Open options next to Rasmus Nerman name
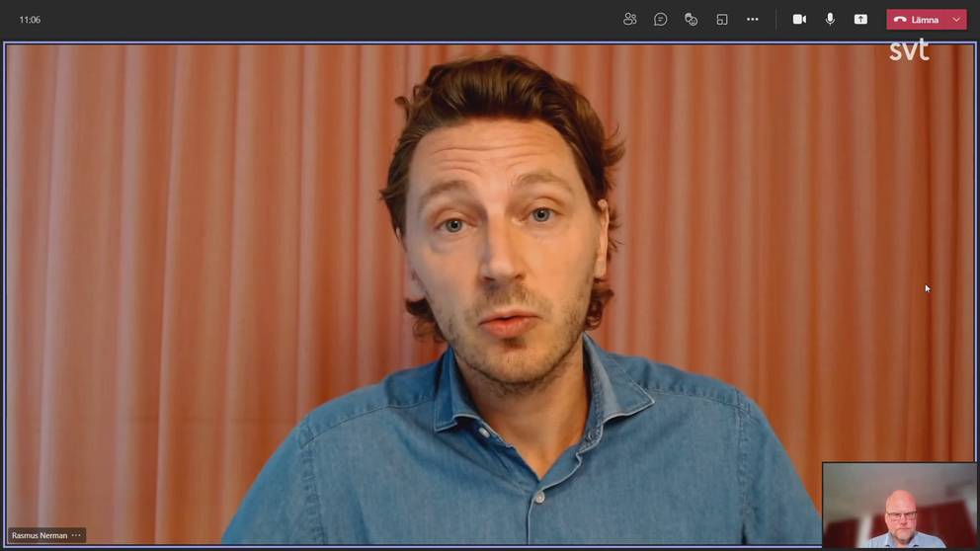 pos(76,535)
